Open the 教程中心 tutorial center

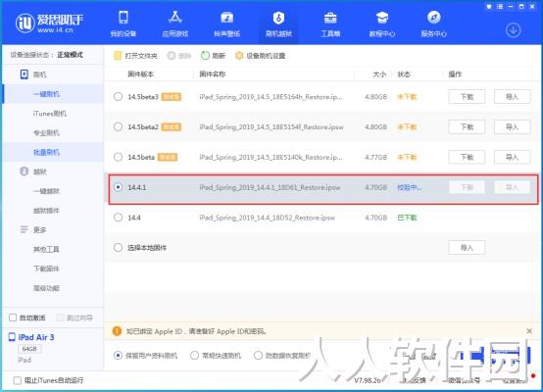[382, 24]
